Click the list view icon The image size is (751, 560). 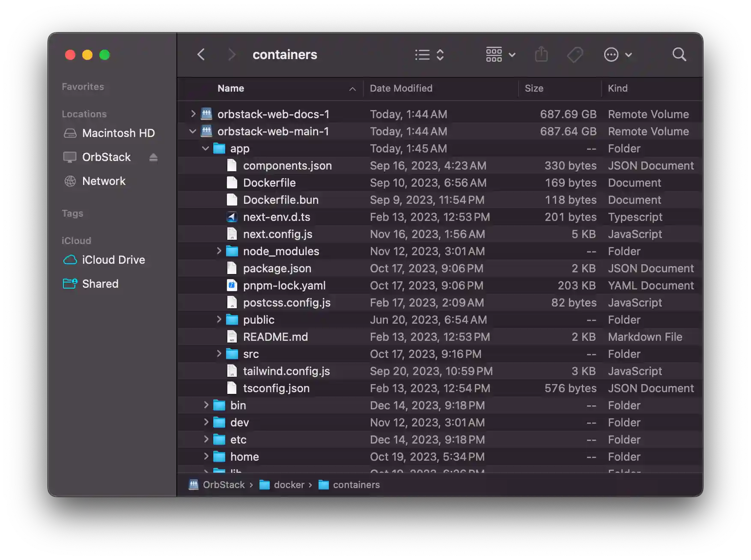coord(422,54)
